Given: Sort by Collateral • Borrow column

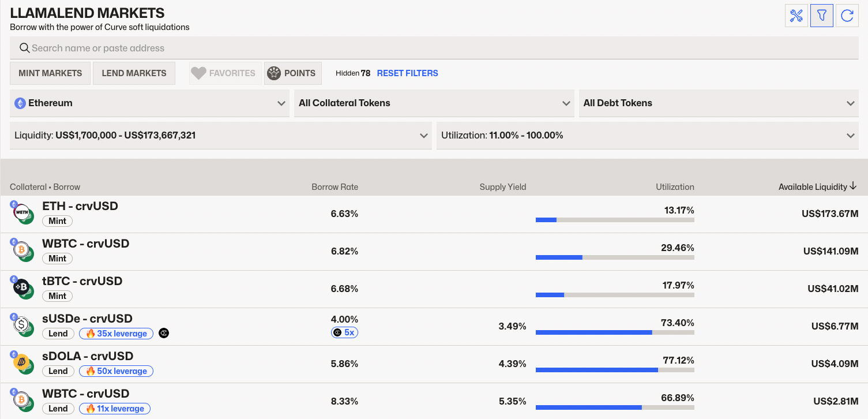Looking at the screenshot, I should (x=45, y=187).
